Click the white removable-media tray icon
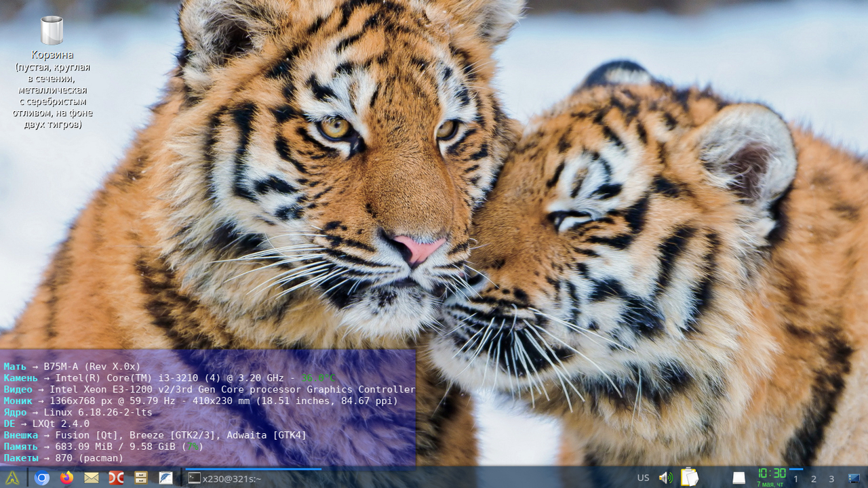Viewport: 868px width, 488px height. pyautogui.click(x=738, y=478)
